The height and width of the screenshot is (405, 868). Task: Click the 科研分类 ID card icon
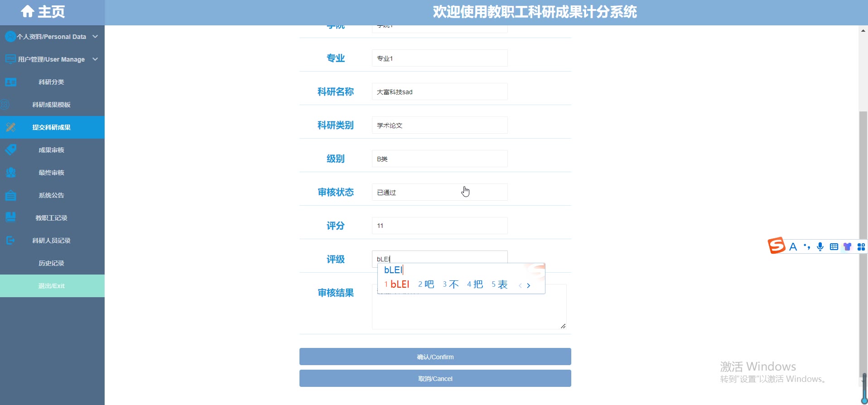coord(10,82)
